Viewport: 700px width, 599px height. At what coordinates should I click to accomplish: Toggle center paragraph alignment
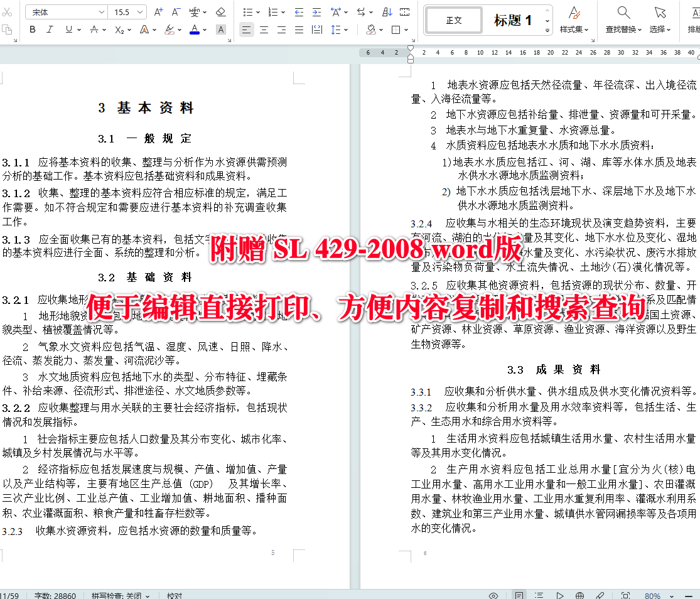(264, 29)
